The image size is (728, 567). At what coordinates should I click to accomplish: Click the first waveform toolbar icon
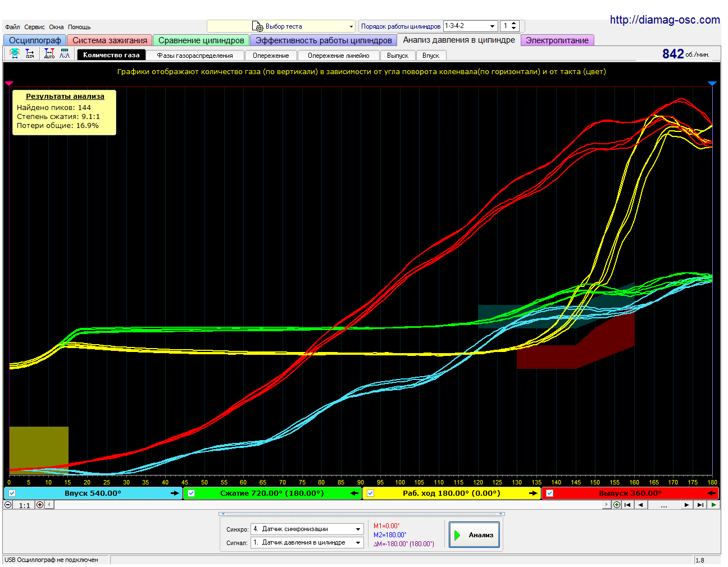click(15, 54)
